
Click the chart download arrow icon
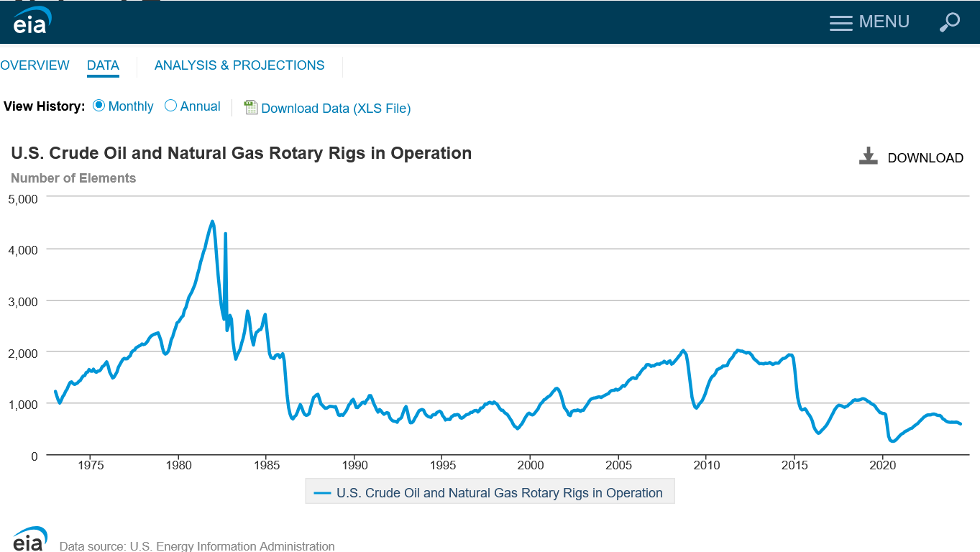[x=869, y=156]
